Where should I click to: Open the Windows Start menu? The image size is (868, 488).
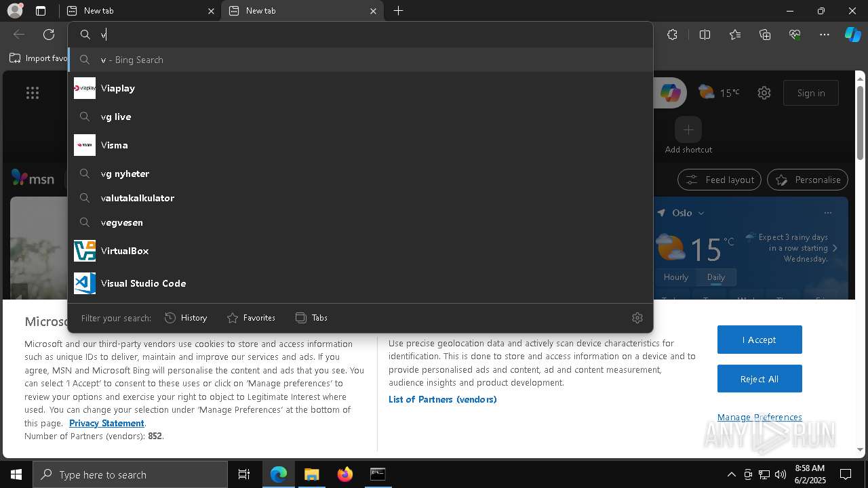click(x=16, y=474)
